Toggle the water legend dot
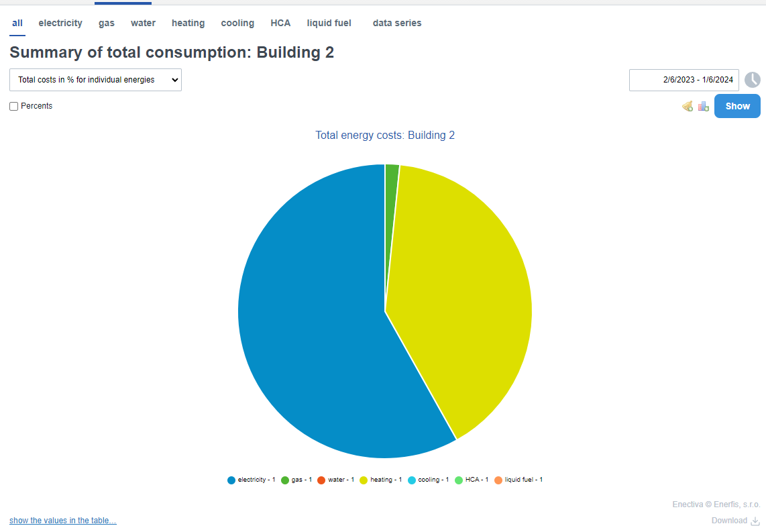The height and width of the screenshot is (532, 766). click(x=321, y=480)
